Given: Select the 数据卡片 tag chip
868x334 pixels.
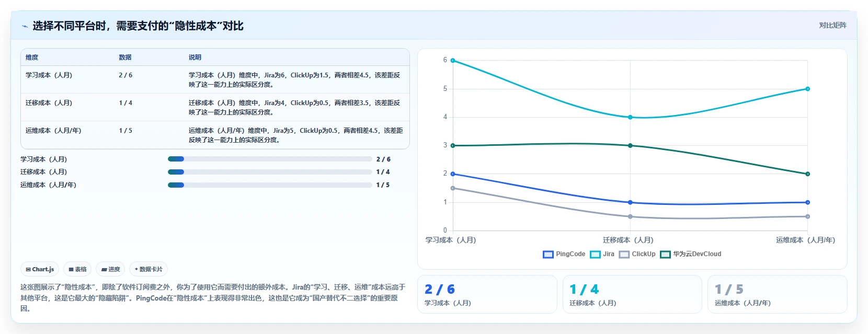Looking at the screenshot, I should click(x=149, y=269).
